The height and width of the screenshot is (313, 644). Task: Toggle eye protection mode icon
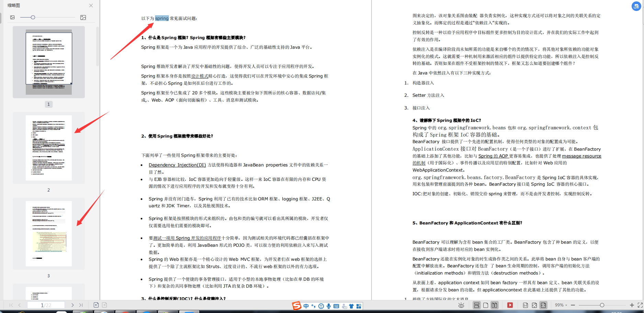[x=461, y=305]
